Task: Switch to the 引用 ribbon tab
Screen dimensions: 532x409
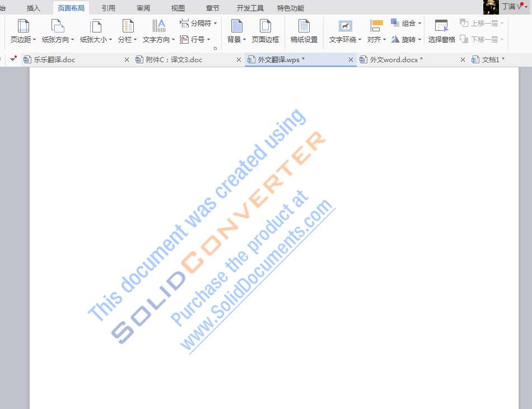Action: tap(109, 8)
